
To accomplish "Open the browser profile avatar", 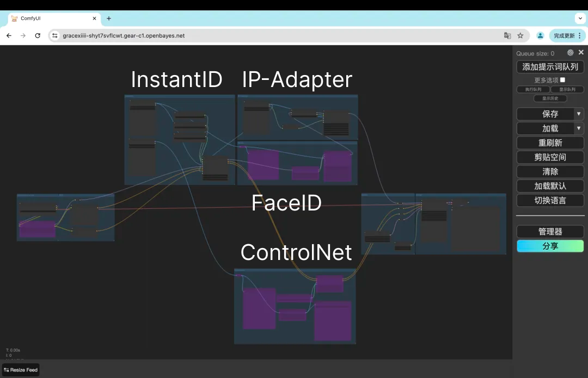I will click(x=540, y=35).
